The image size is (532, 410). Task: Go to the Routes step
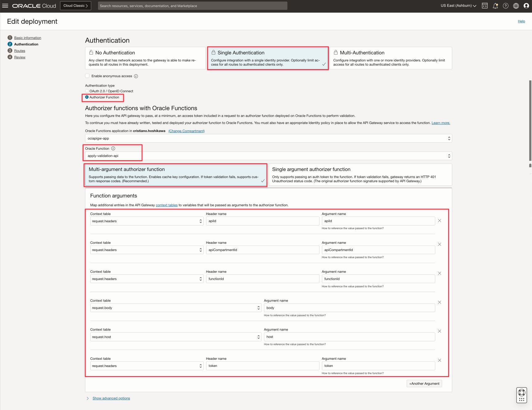tap(20, 51)
